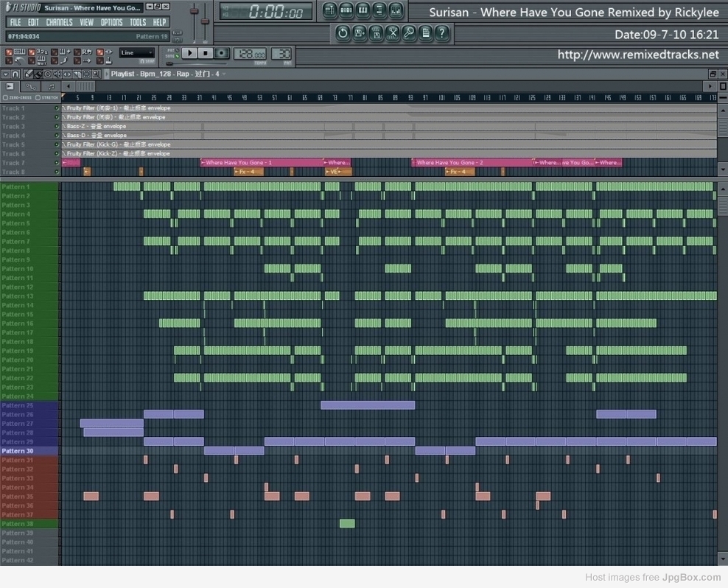Show the Browser panel button
Viewport: 728px width, 588px height.
(379, 10)
